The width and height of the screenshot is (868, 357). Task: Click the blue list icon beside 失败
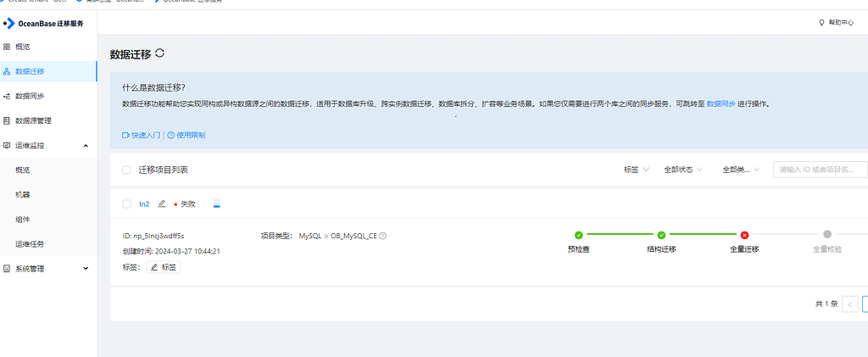tap(217, 204)
